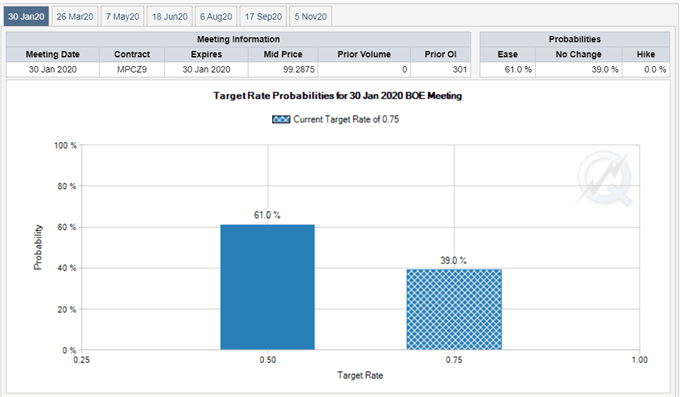
Task: Click the Ease probability 61.0 % cell
Action: pos(507,69)
